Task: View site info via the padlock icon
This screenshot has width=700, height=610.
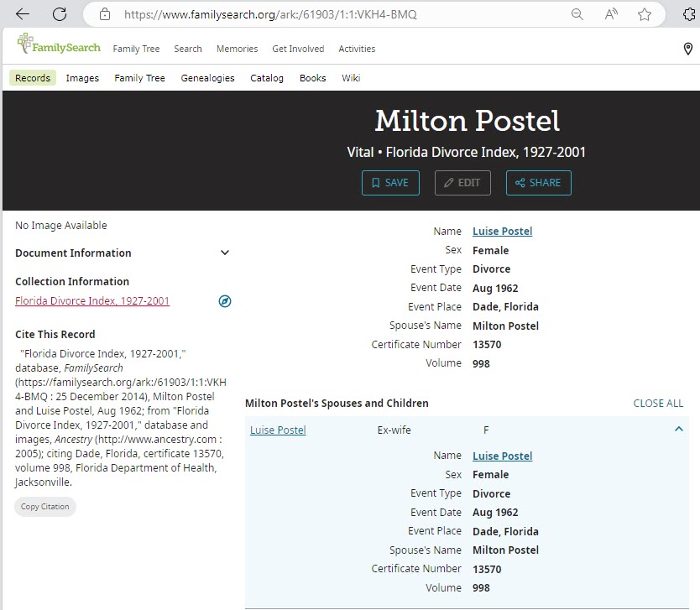Action: click(x=105, y=14)
